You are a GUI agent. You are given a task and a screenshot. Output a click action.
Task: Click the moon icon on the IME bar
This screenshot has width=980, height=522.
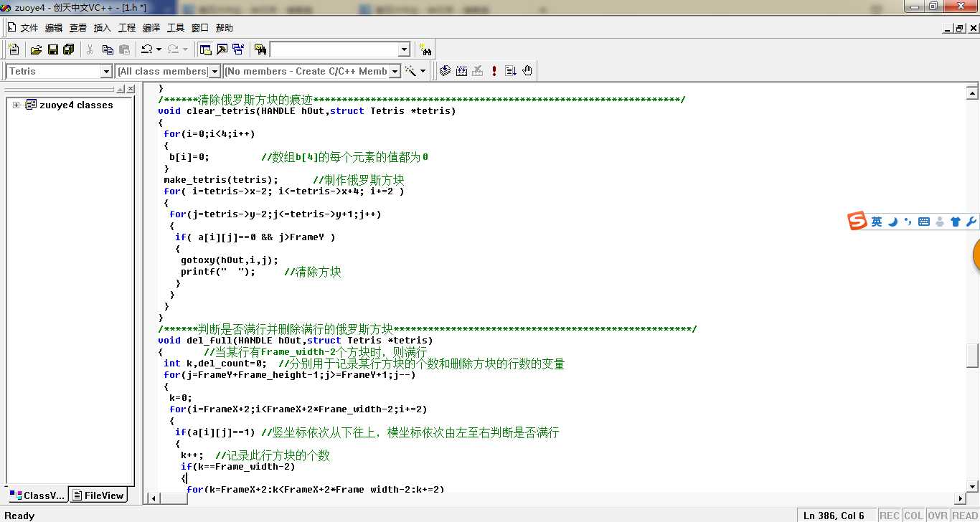pyautogui.click(x=893, y=222)
